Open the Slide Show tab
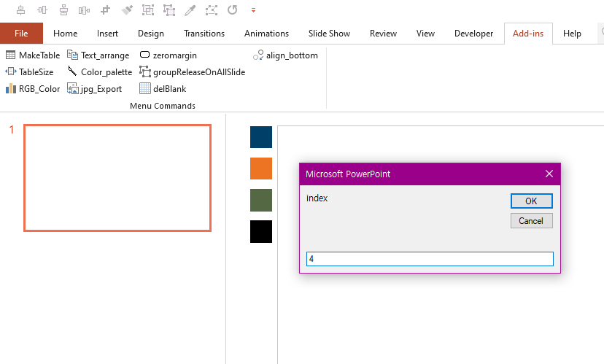This screenshot has width=604, height=364. pos(329,34)
